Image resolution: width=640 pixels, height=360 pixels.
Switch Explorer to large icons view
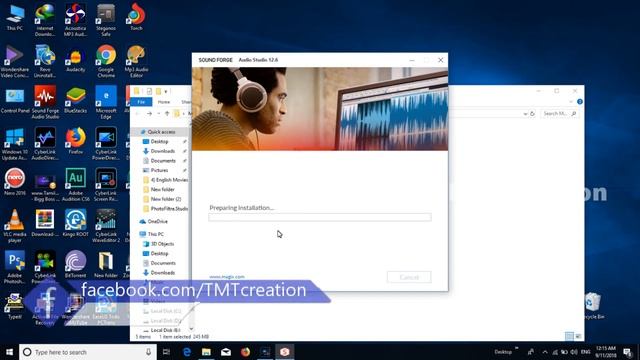tap(578, 336)
